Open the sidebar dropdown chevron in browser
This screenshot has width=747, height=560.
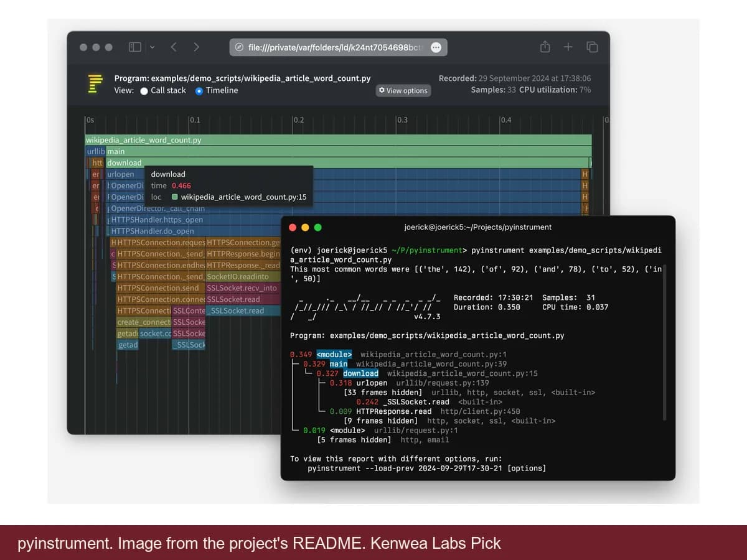point(153,47)
